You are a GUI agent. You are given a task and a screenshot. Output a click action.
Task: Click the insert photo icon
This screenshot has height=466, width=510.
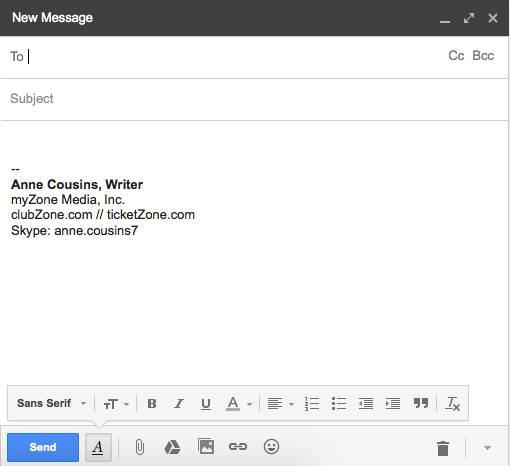[x=206, y=446]
